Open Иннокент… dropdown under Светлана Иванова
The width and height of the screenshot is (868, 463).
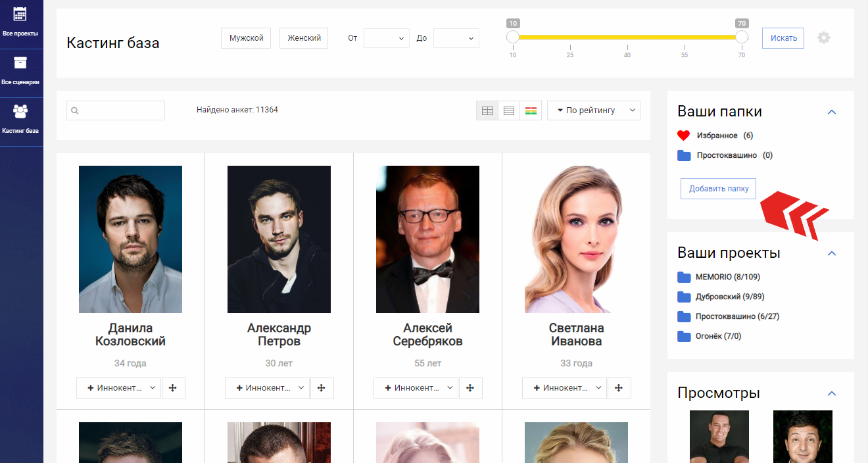[x=565, y=388]
